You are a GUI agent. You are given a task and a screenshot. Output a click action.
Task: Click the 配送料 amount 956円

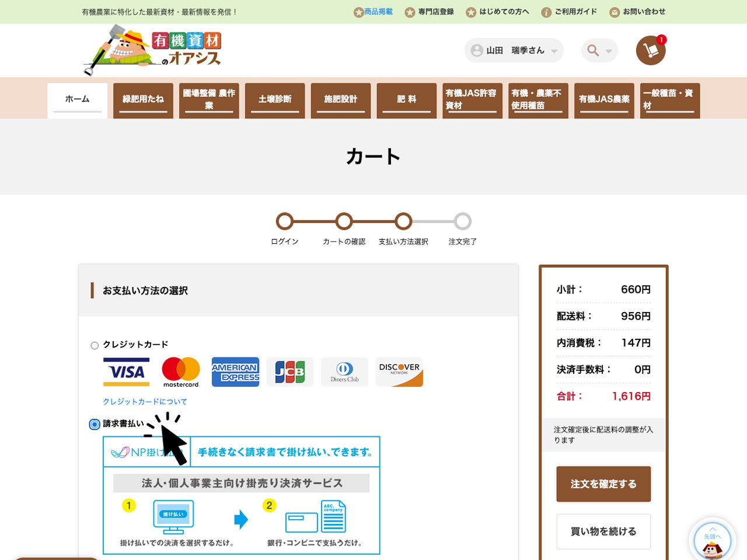click(636, 316)
